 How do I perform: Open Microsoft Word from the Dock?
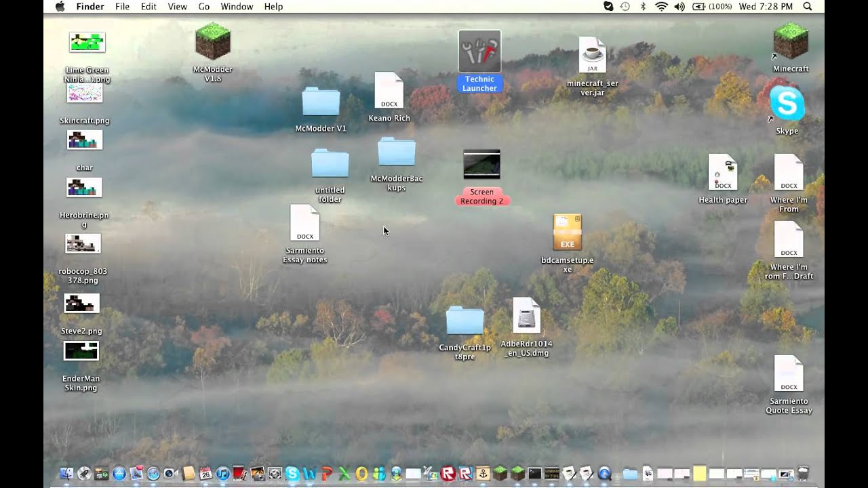(310, 474)
